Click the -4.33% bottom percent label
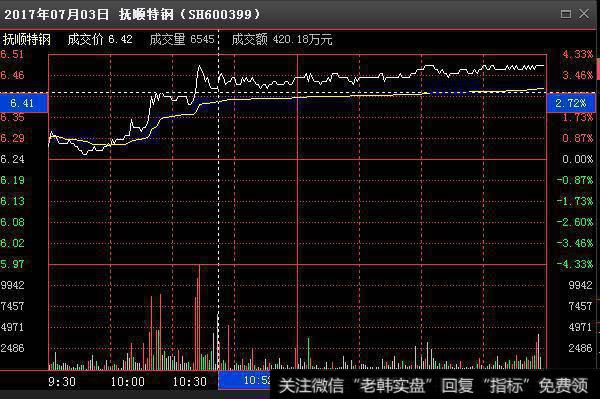The width and height of the screenshot is (600, 399). 575,264
